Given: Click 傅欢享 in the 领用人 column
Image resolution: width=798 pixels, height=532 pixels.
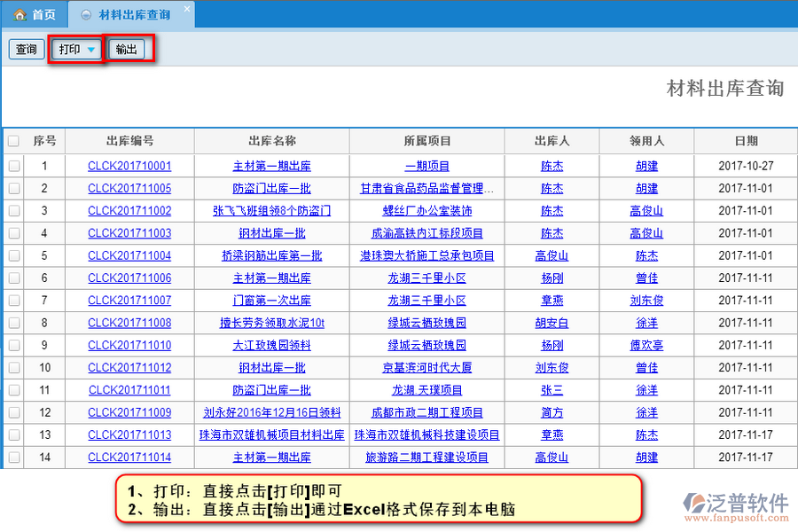Looking at the screenshot, I should pos(646,346).
